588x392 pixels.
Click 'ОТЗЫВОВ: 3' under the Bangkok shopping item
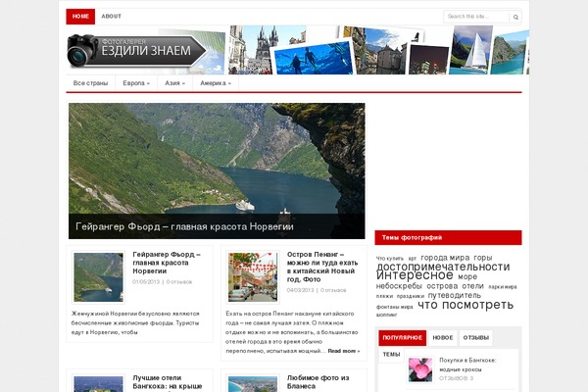(456, 378)
